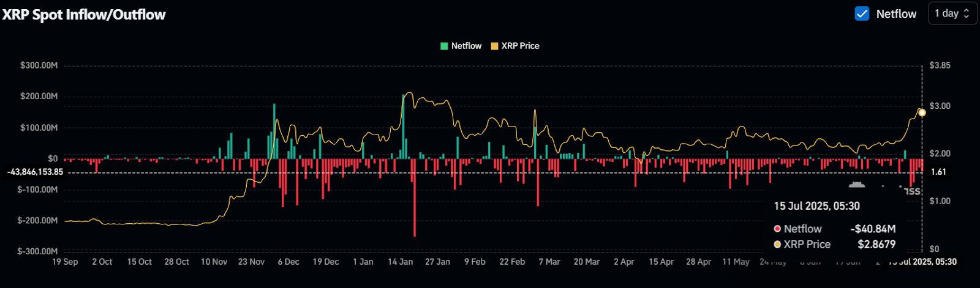980x288 pixels.
Task: Click the tooltip XRP Price $2.8679 value
Action: point(876,244)
